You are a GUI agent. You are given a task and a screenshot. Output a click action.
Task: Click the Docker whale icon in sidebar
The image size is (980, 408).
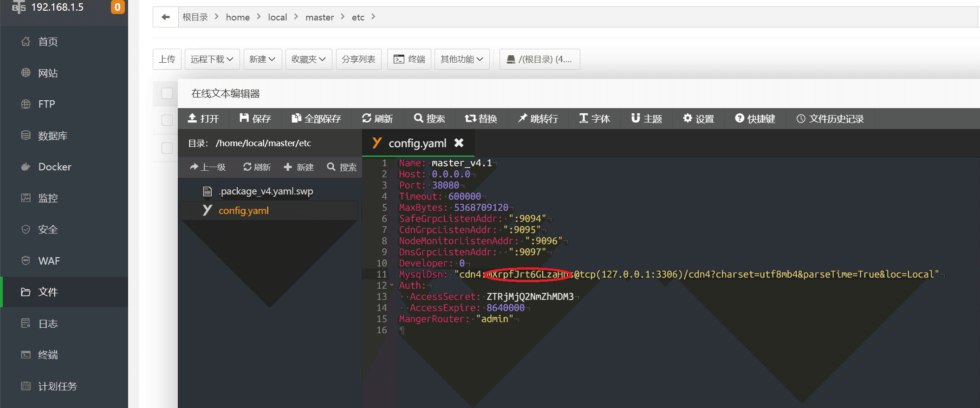tap(26, 167)
